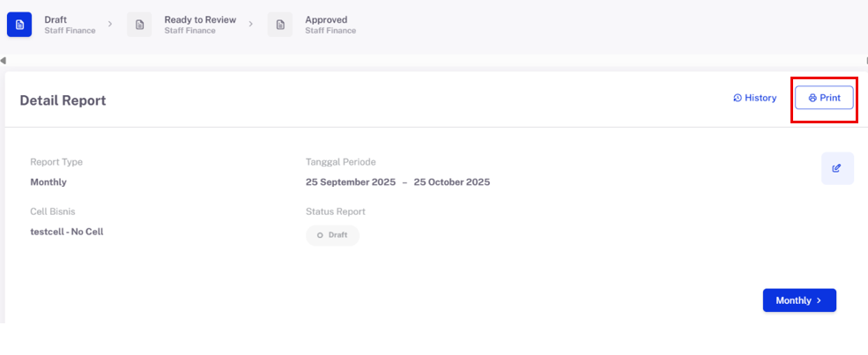Select the Draft step label in the workflow
This screenshot has width=868, height=355.
pyautogui.click(x=56, y=19)
